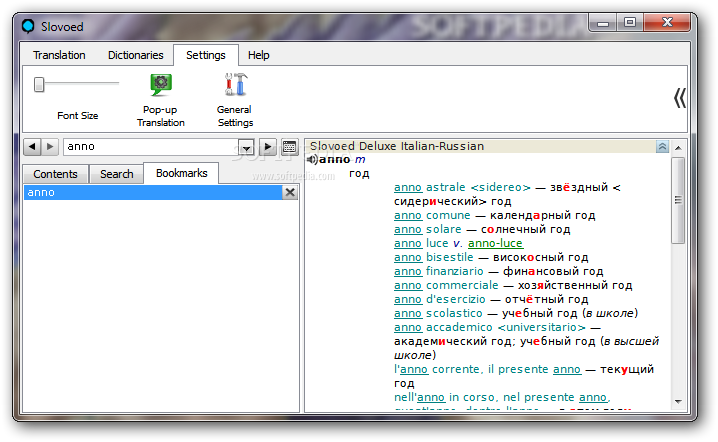Click the article scrollbar thumb
718x442 pixels.
click(678, 200)
